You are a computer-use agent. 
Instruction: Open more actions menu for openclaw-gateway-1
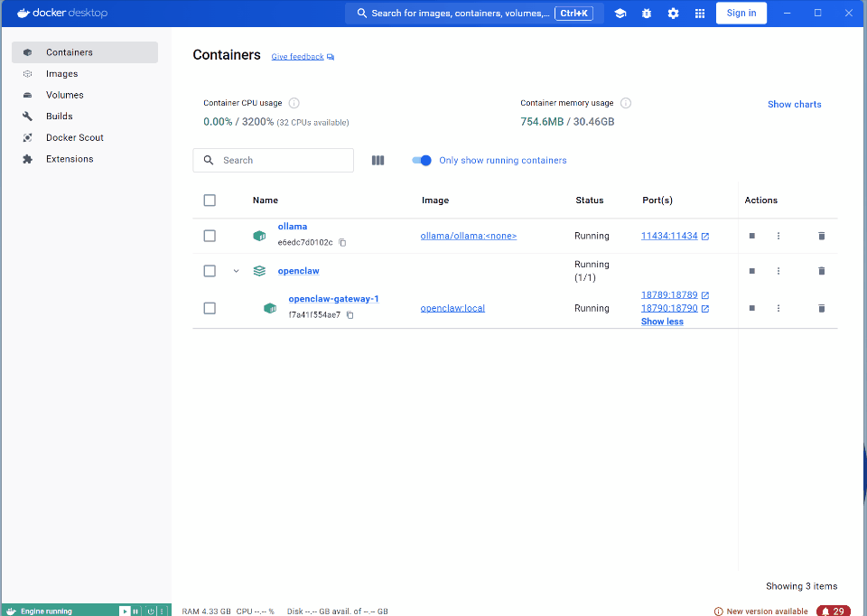[778, 308]
